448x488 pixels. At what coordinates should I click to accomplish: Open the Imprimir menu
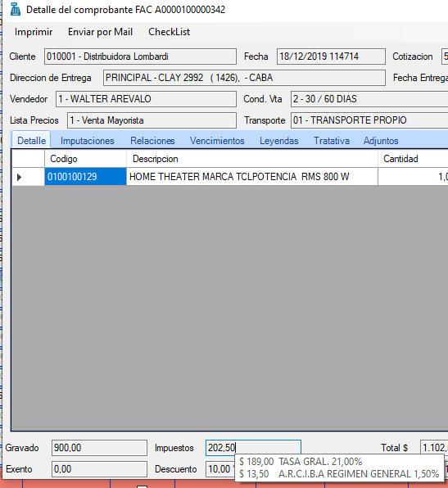coord(34,32)
